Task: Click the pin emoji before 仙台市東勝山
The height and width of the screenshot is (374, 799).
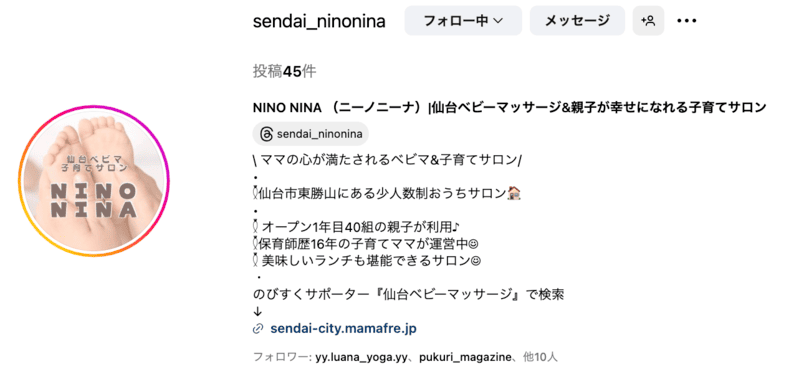Action: [255, 194]
